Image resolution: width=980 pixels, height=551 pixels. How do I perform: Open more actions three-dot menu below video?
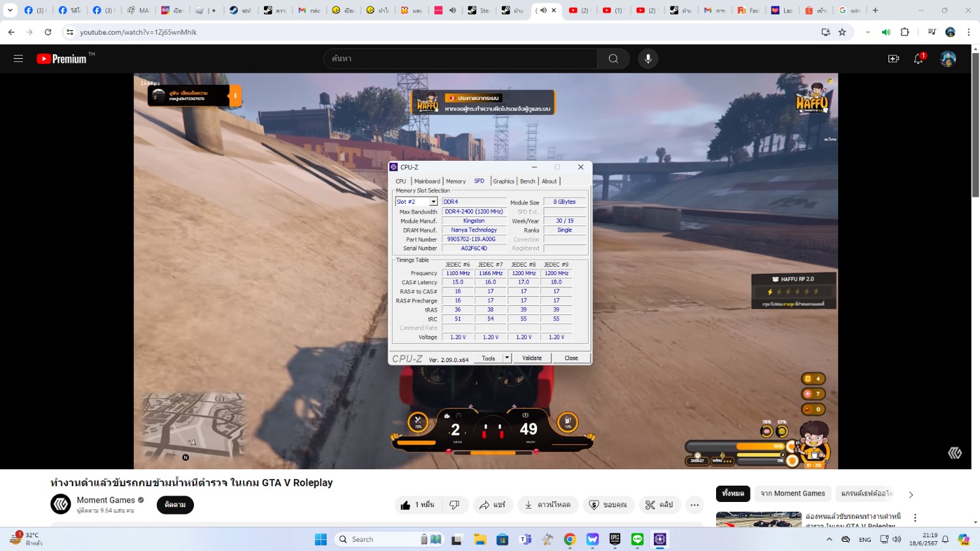pos(694,505)
